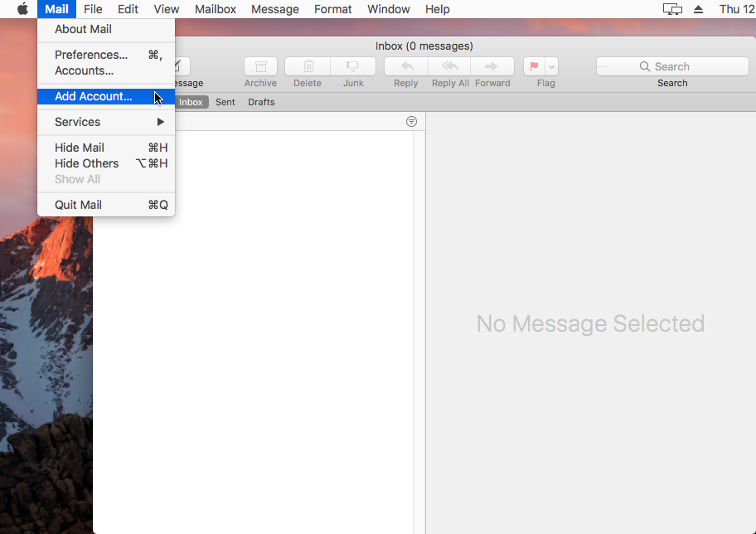The height and width of the screenshot is (534, 756).
Task: Click the clock showing Thu
Action: pos(737,9)
